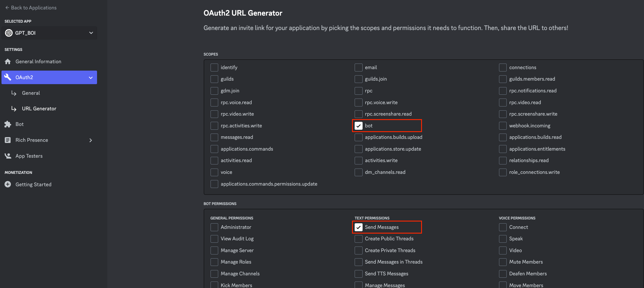Viewport: 644px width, 288px height.
Task: Return via Back to Applications link
Action: [34, 8]
